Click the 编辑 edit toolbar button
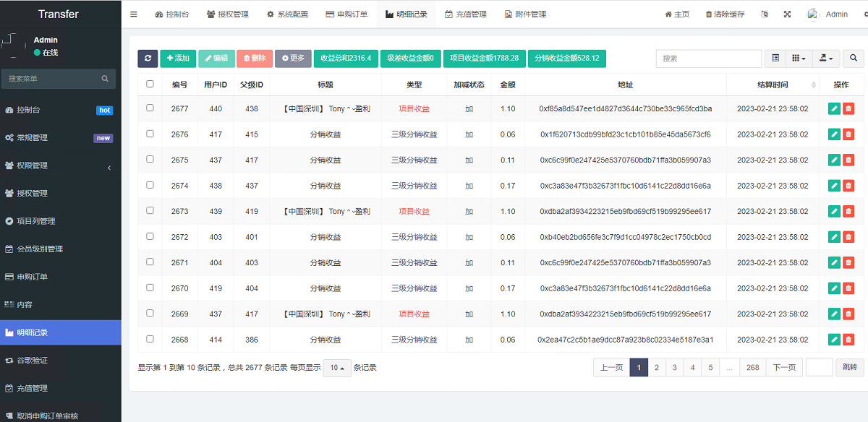Viewport: 868px width, 422px height. (x=216, y=59)
